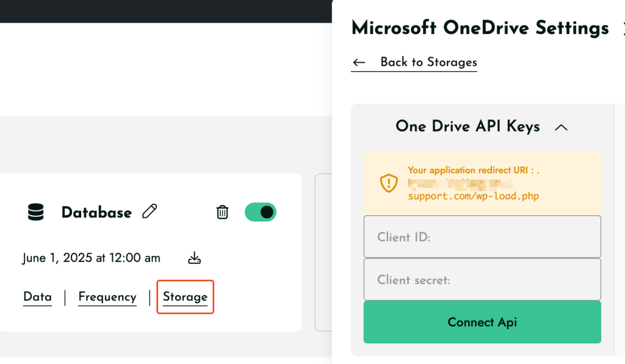Select the redirect URI support.com/wp-load.php text
Viewport: 625px width, 364px height.
coord(473,196)
